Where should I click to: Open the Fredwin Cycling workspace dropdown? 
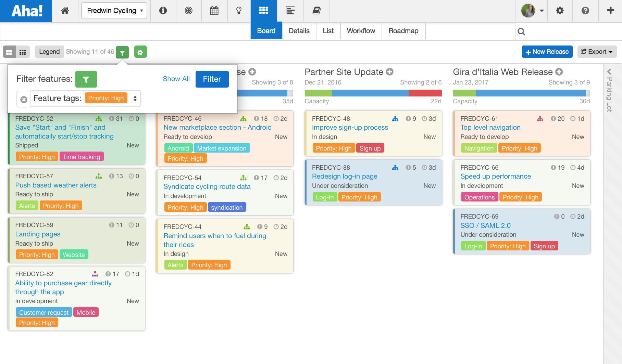pos(114,11)
